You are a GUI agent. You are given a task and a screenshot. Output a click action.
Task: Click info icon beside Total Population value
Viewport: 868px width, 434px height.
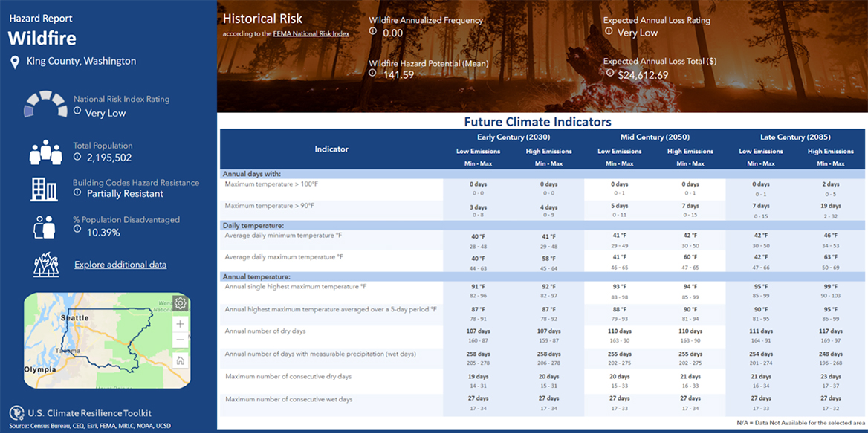point(77,157)
